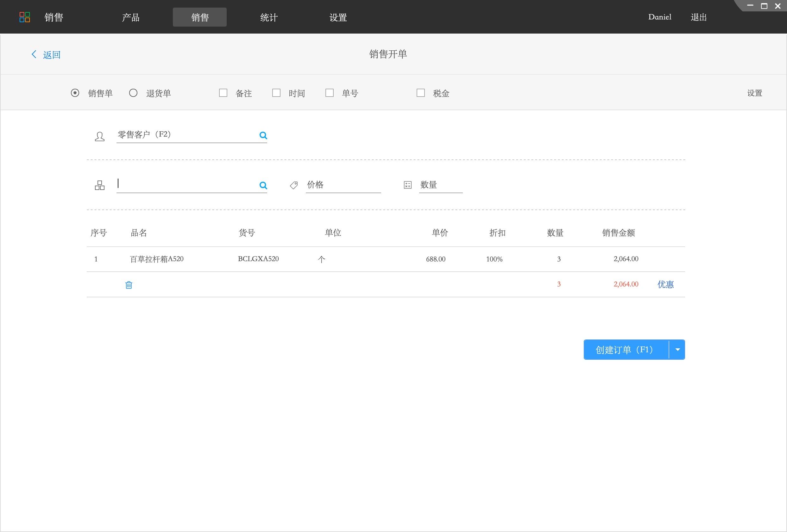This screenshot has height=532, width=787.
Task: Enable the 备注 checkbox
Action: click(x=223, y=93)
